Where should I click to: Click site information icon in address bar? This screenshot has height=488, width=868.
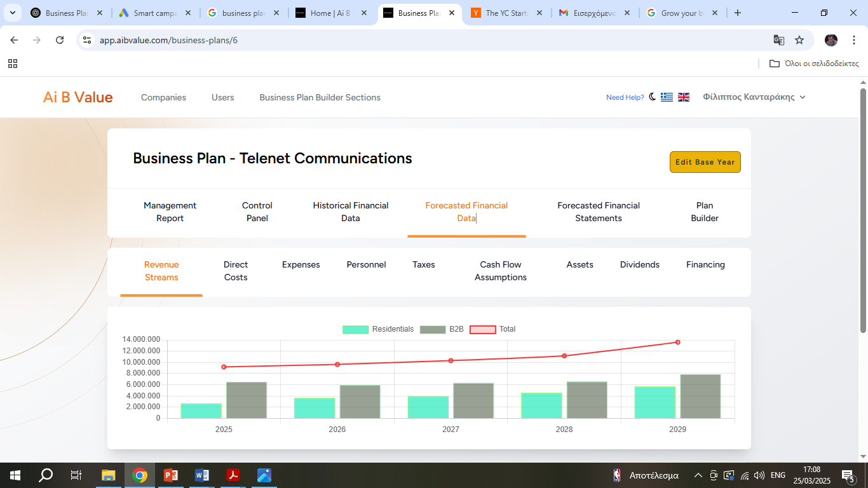click(x=88, y=40)
